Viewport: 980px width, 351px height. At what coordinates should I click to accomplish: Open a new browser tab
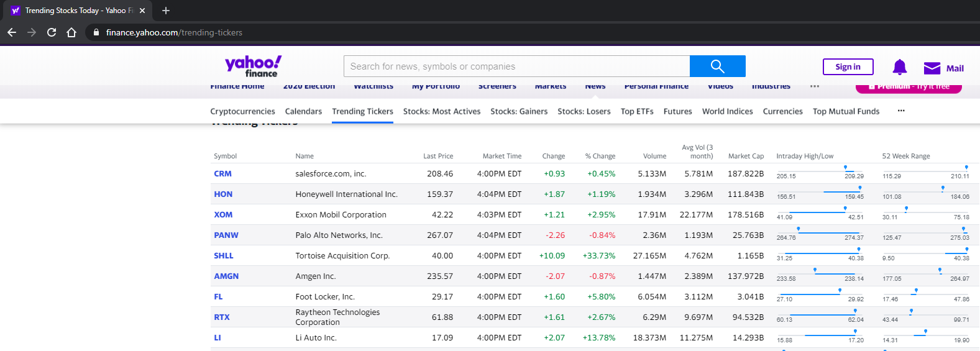165,11
